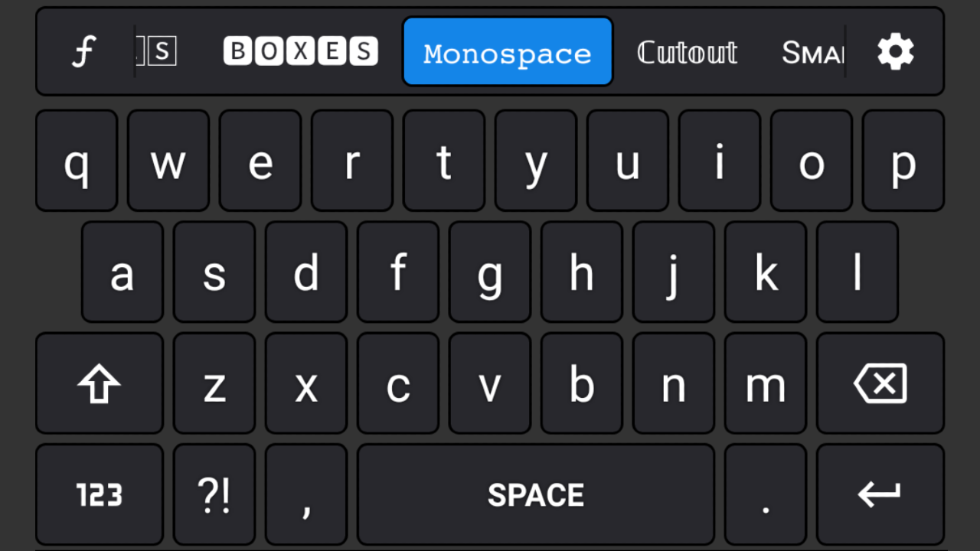The width and height of the screenshot is (980, 551).
Task: Select the Monospace font tab
Action: click(x=507, y=52)
